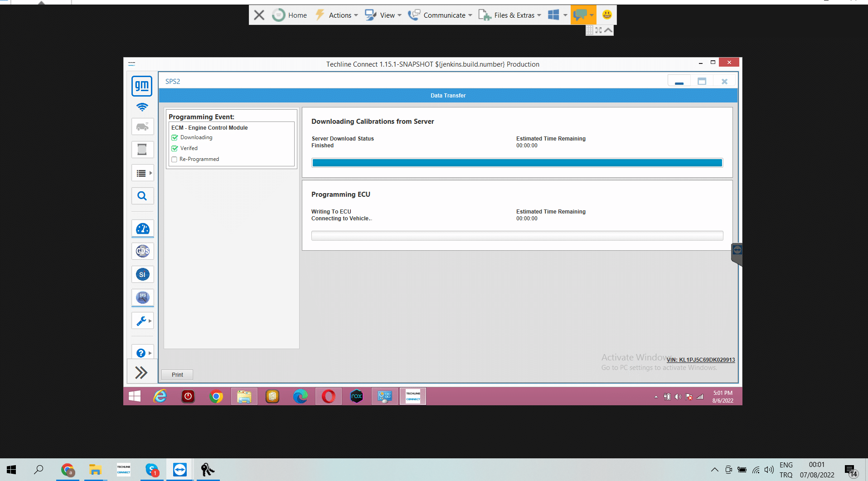Click the remote volume speaker tray icon
Screen dimensions: 868x481
[678, 397]
